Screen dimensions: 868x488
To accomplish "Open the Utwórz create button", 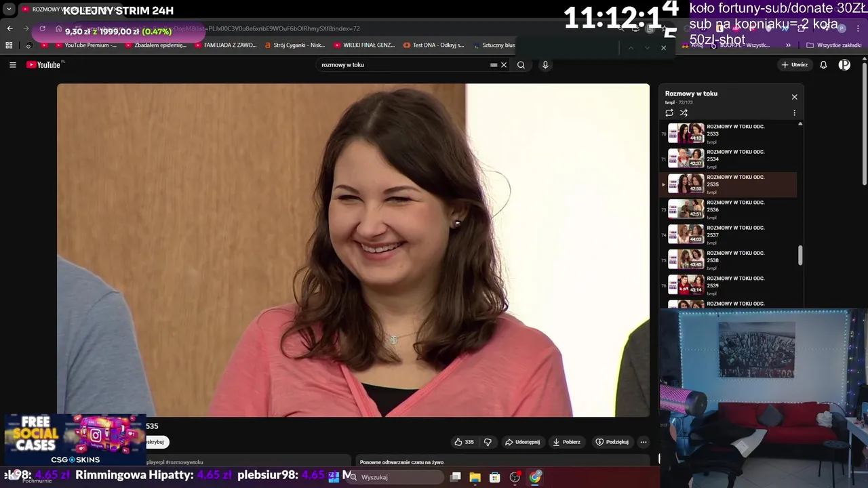I will pyautogui.click(x=795, y=65).
